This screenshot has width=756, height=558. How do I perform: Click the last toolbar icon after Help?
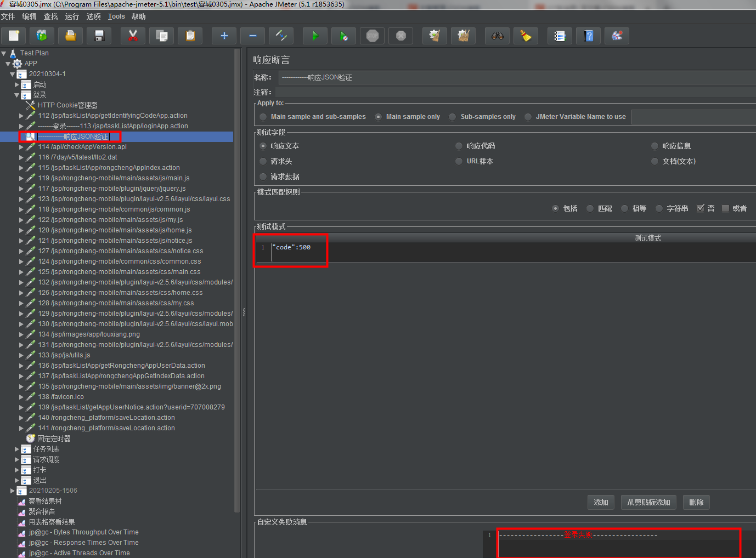click(617, 36)
